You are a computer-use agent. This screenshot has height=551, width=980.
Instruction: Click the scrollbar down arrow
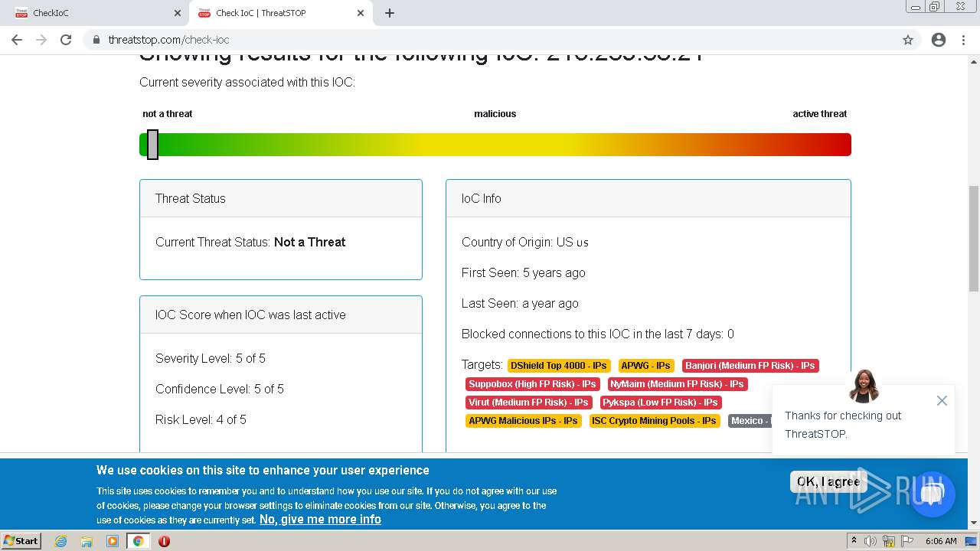[x=974, y=523]
